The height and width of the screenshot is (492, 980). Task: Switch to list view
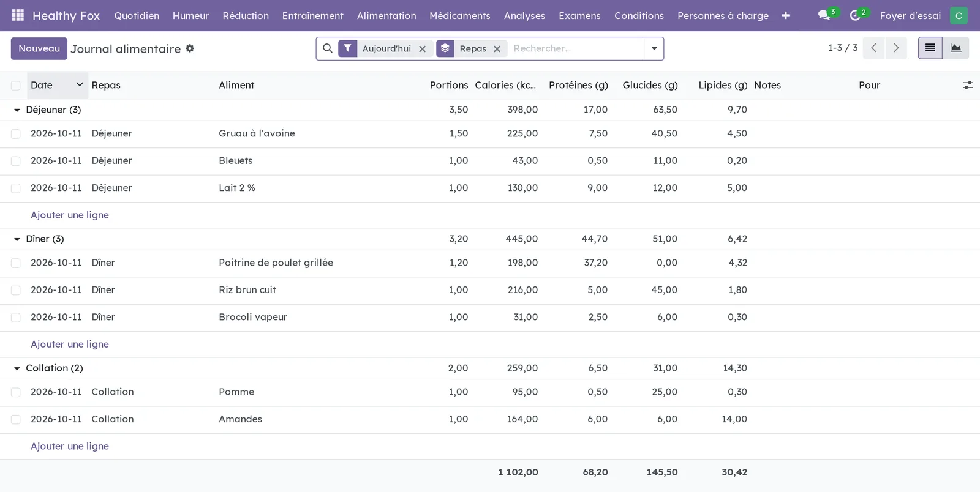tap(930, 48)
